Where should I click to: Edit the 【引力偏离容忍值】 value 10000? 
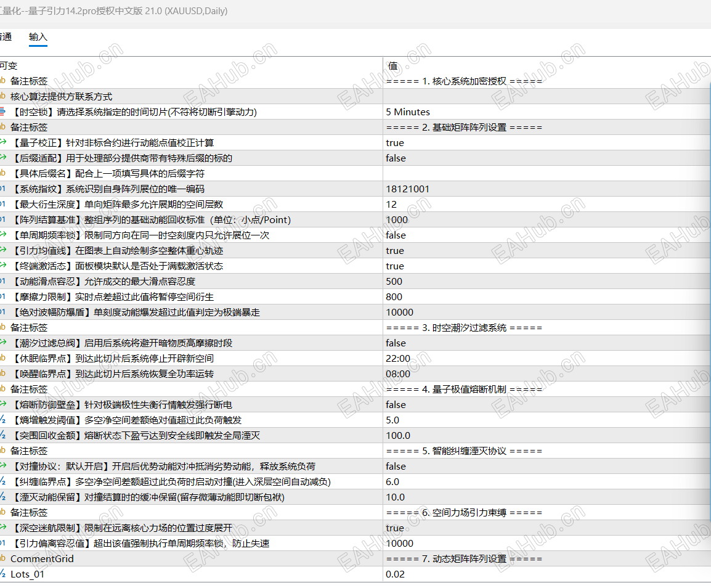[399, 544]
